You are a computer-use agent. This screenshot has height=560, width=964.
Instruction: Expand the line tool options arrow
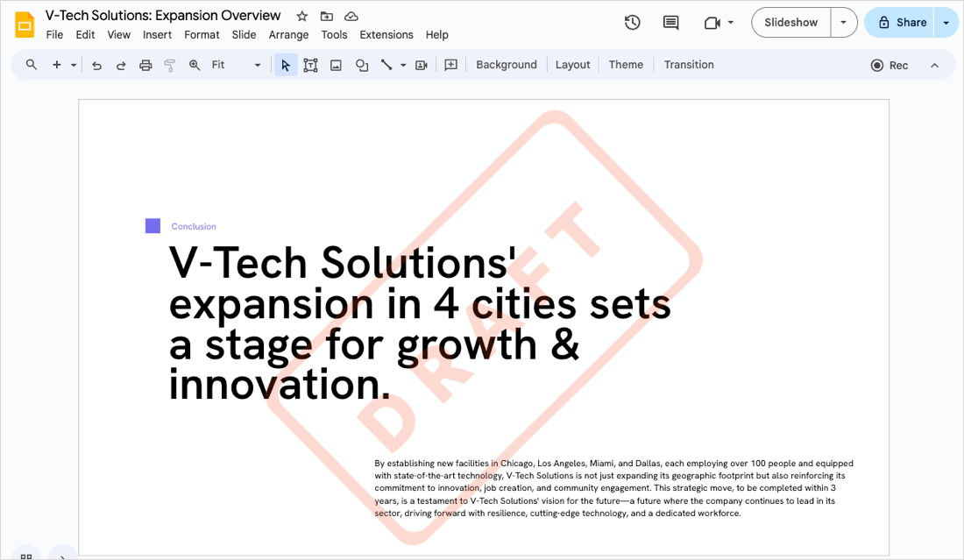(403, 65)
